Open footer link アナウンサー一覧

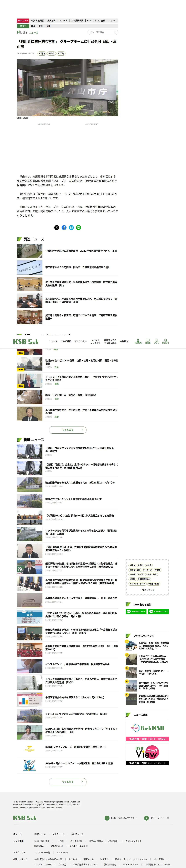tap(42, 852)
